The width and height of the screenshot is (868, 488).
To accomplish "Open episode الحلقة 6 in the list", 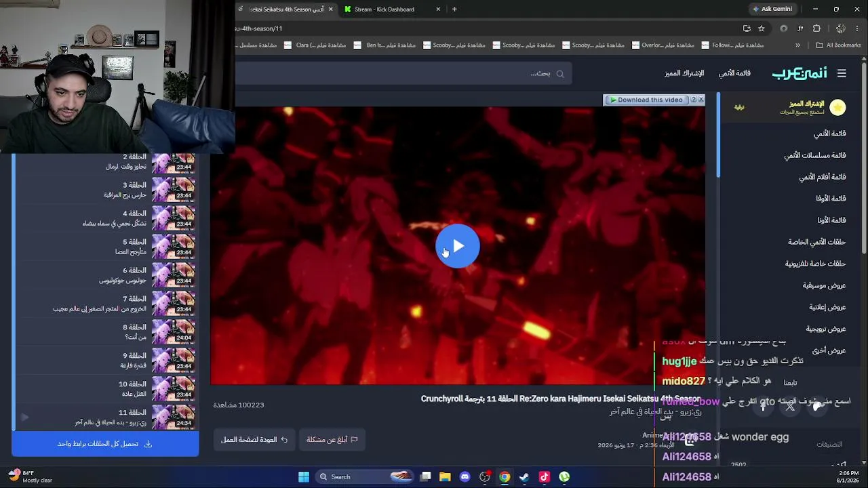I will (106, 275).
